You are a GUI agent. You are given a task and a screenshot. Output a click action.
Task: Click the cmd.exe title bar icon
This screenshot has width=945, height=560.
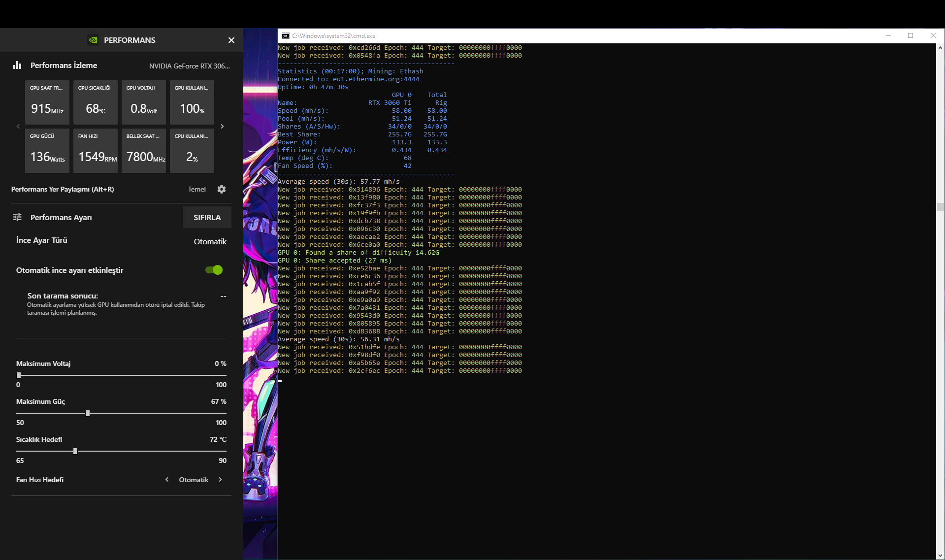pyautogui.click(x=285, y=36)
